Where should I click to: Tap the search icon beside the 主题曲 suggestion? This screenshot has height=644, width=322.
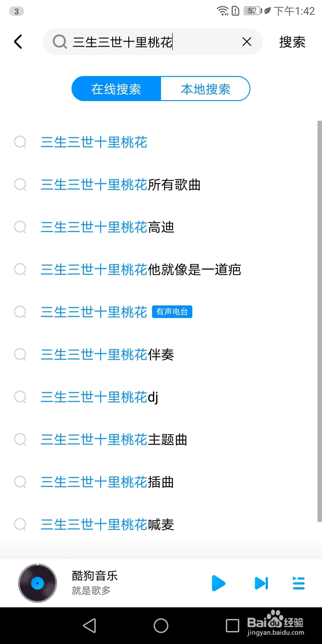[20, 440]
